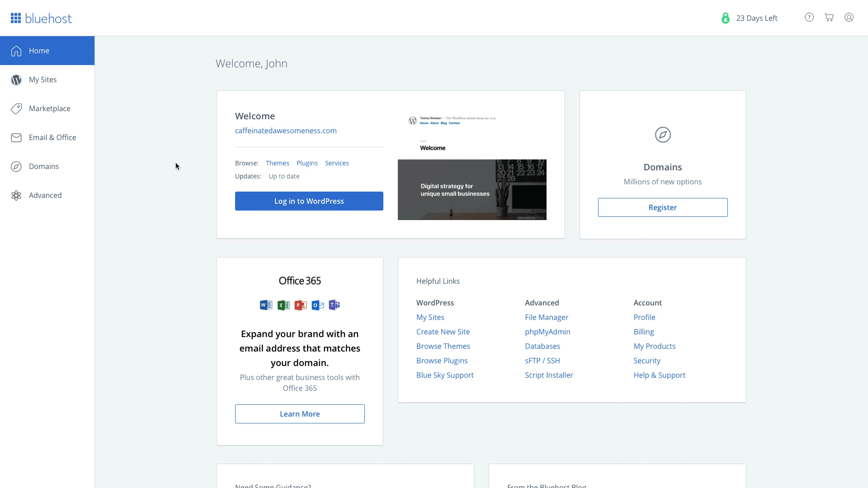Browse Plugins link in Welcome card
The image size is (868, 488).
tap(307, 163)
